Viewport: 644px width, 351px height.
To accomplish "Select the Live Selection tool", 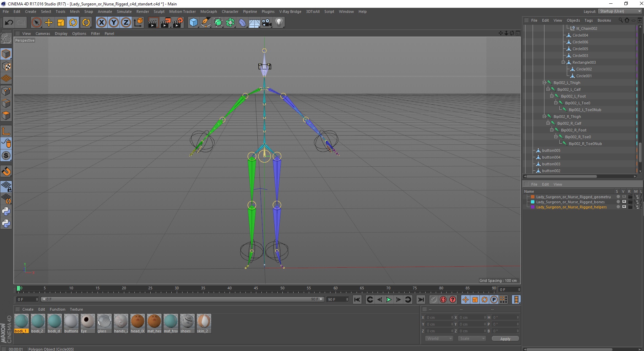I will [x=36, y=23].
